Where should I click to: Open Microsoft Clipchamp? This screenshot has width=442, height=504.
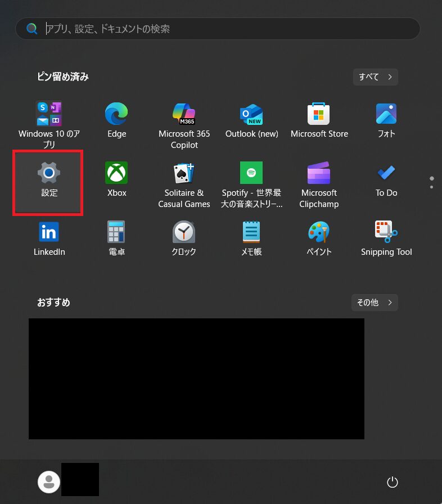click(x=319, y=185)
